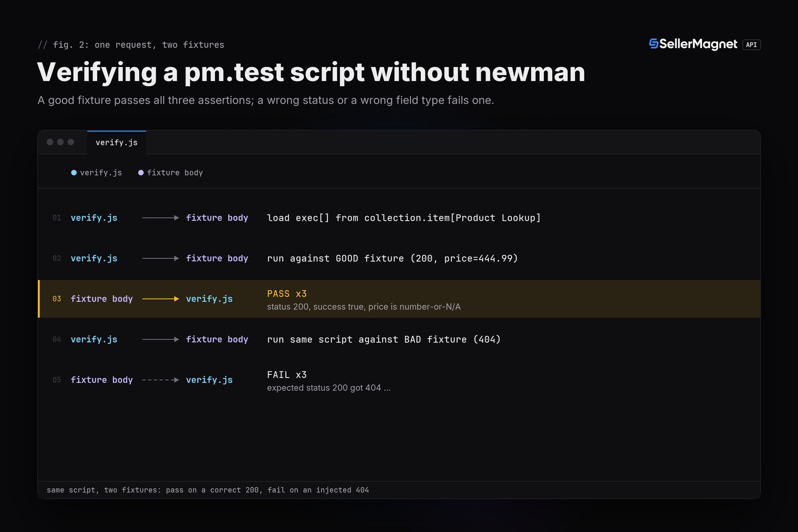Click the dashed arrow in the step 05 row
This screenshot has width=798, height=532.
(x=161, y=380)
